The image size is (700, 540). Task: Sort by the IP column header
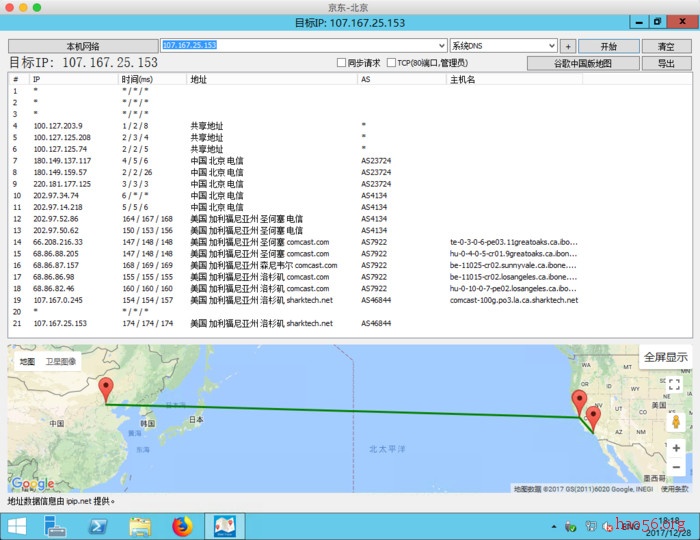(73, 79)
